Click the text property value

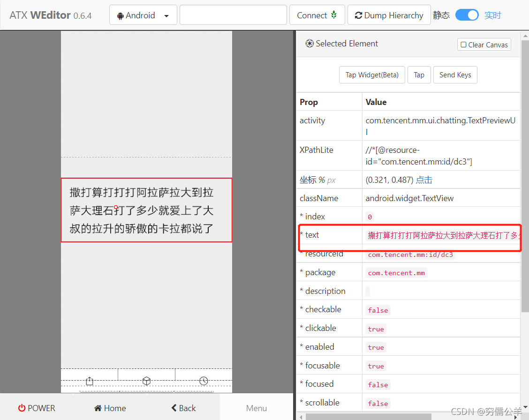point(442,235)
